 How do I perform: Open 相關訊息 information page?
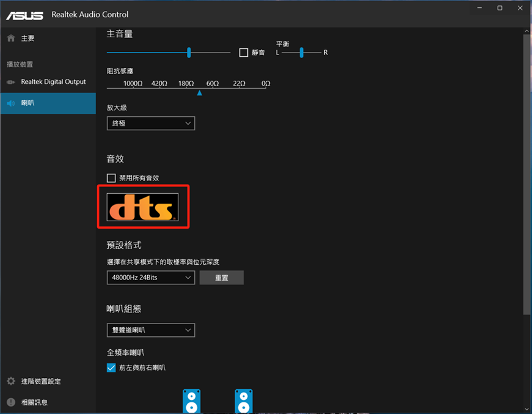click(48, 402)
